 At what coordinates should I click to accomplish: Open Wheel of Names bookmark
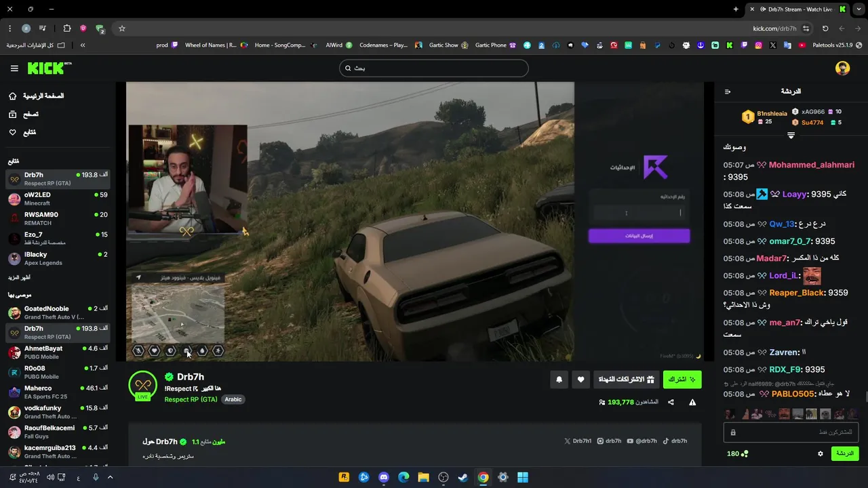(x=216, y=45)
